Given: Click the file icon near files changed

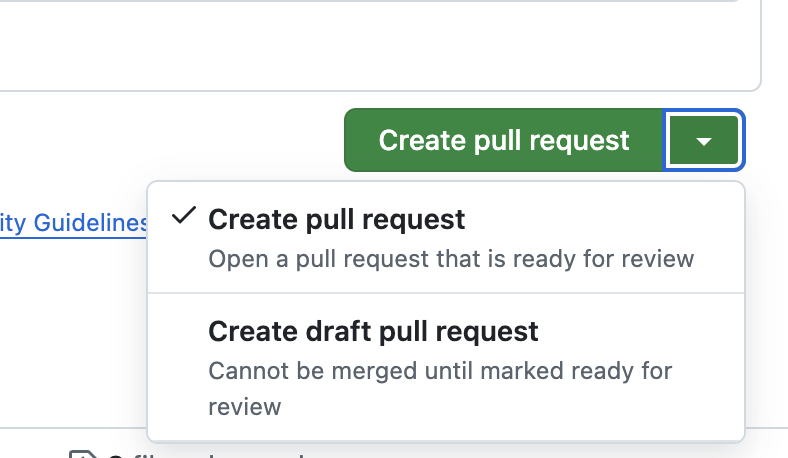Looking at the screenshot, I should 82,455.
